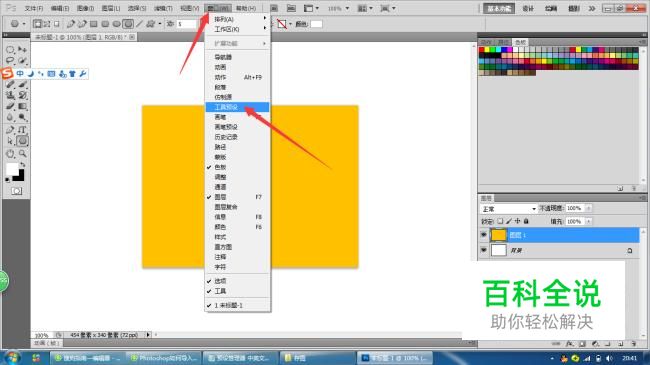Image resolution: width=650 pixels, height=365 pixels.
Task: Toggle lock position in Layers panel
Action: pos(517,221)
